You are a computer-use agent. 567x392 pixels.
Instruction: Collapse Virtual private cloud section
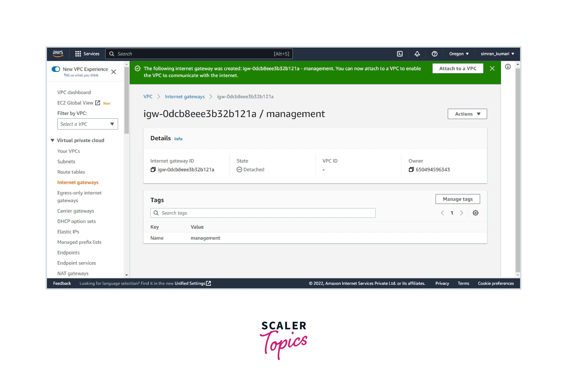tap(52, 140)
